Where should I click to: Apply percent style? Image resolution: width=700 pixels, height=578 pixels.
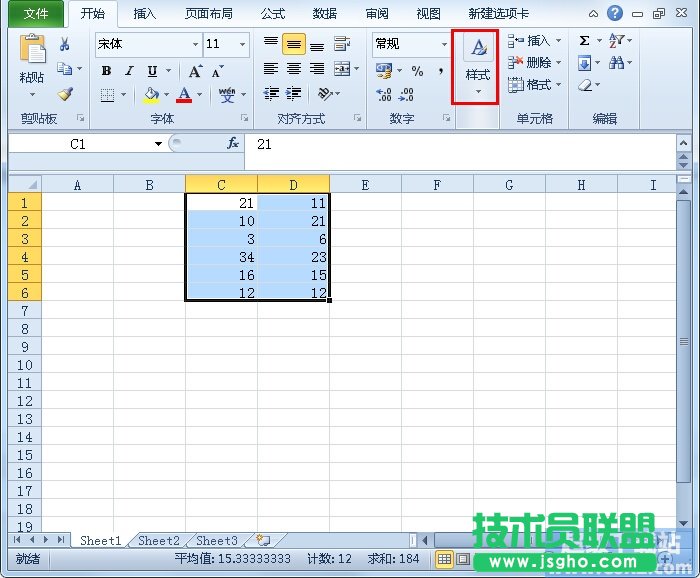(x=417, y=71)
